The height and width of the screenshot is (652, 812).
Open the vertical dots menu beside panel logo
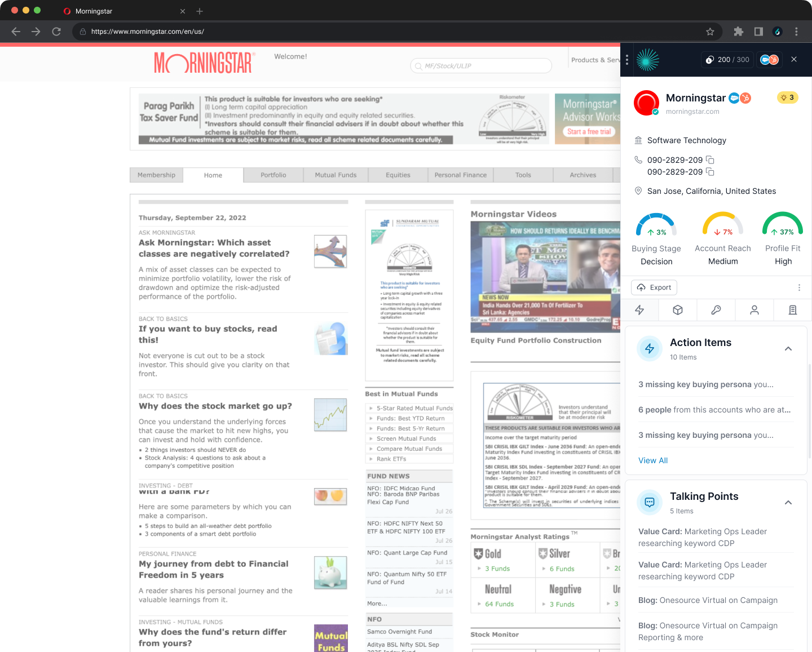(x=626, y=59)
